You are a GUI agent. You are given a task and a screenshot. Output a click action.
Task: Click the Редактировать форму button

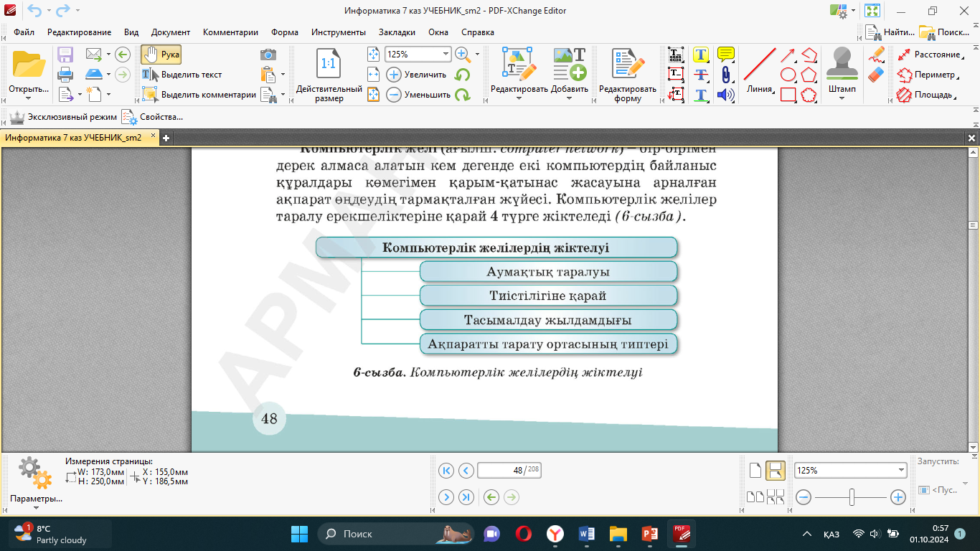(628, 75)
